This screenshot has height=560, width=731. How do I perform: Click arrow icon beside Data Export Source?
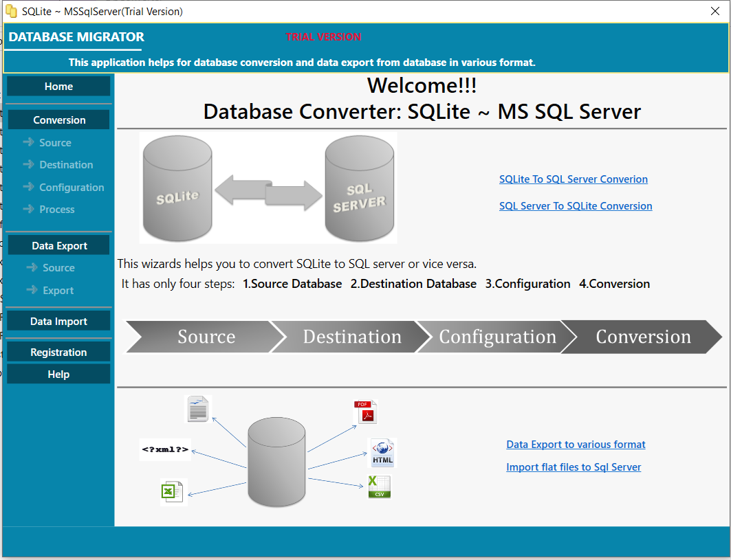pos(32,267)
